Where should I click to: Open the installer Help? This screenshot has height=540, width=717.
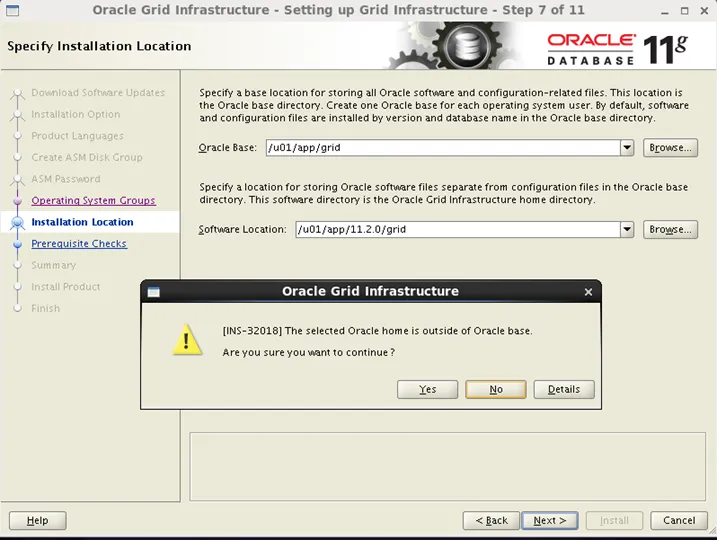(x=37, y=520)
